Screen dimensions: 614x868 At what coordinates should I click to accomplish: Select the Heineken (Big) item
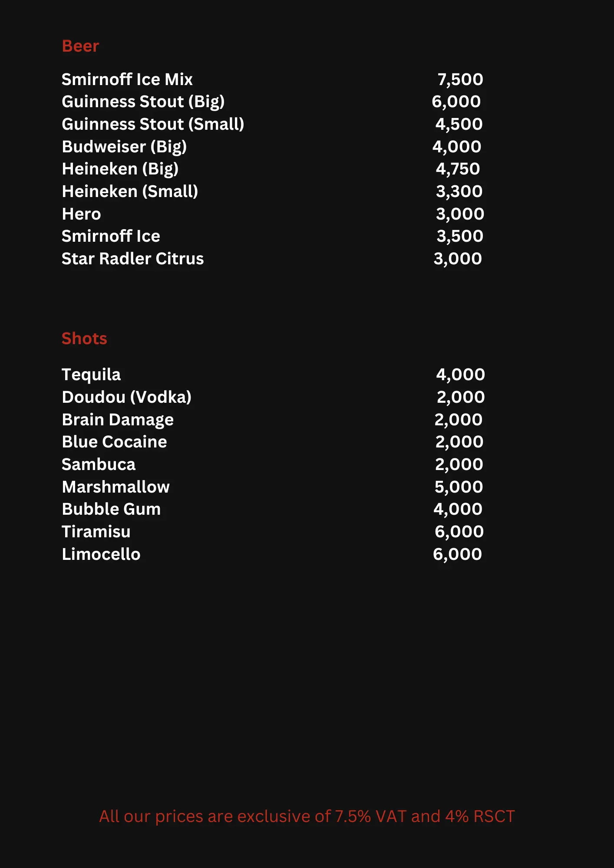[x=120, y=169]
